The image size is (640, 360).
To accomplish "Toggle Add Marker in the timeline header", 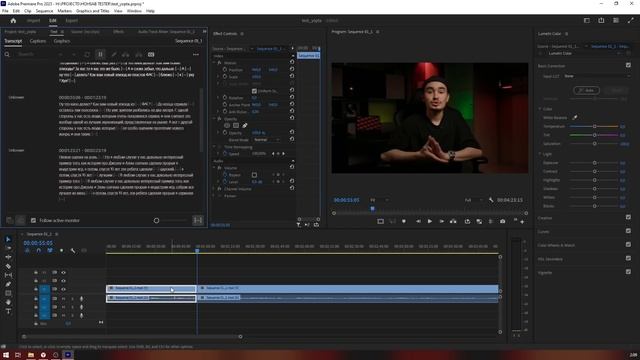I will [62, 251].
